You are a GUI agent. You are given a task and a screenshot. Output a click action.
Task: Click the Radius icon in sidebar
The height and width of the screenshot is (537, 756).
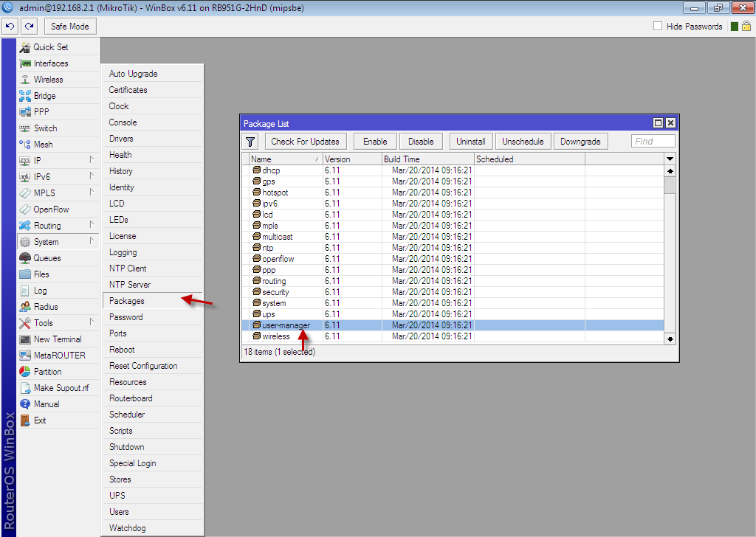(24, 306)
